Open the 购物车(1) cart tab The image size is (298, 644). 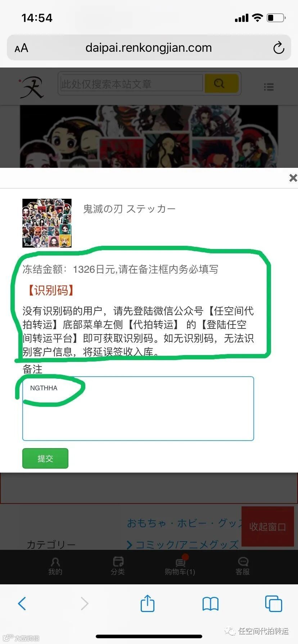coord(180,567)
